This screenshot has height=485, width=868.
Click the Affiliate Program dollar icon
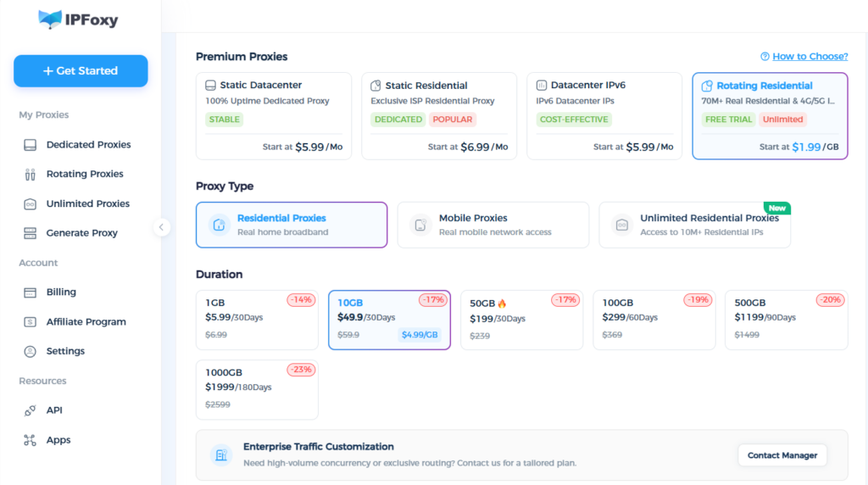tap(30, 322)
